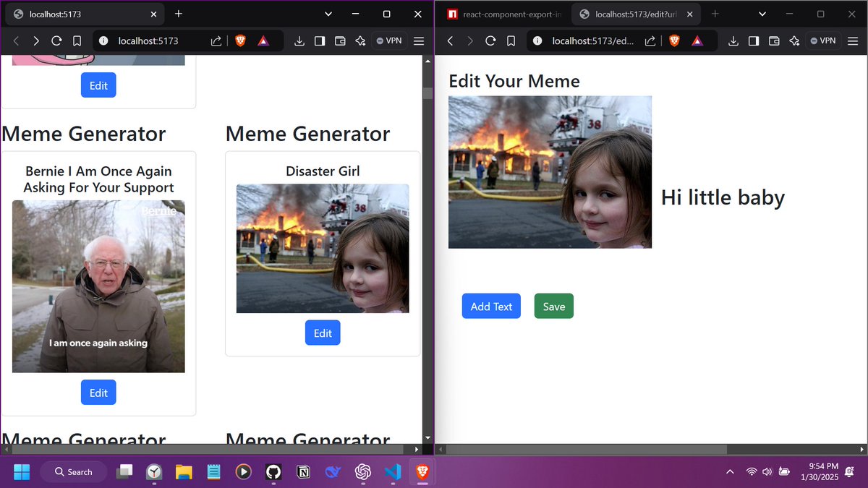Click the left window address bar showing localhost:5173

(x=148, y=41)
